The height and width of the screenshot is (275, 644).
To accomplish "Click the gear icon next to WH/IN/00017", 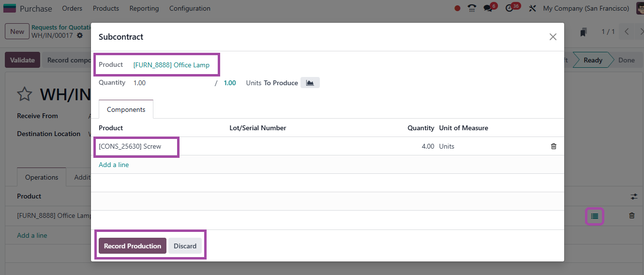I will coord(80,35).
